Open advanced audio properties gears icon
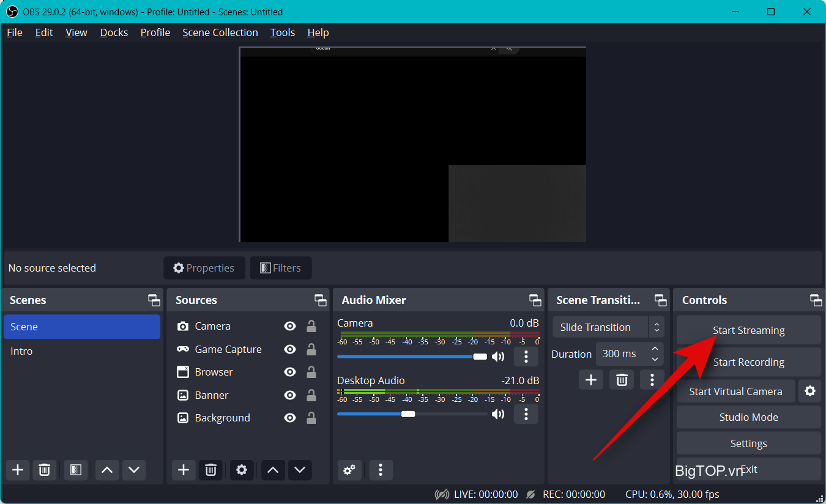Screen dimensions: 826x504 click(x=349, y=470)
